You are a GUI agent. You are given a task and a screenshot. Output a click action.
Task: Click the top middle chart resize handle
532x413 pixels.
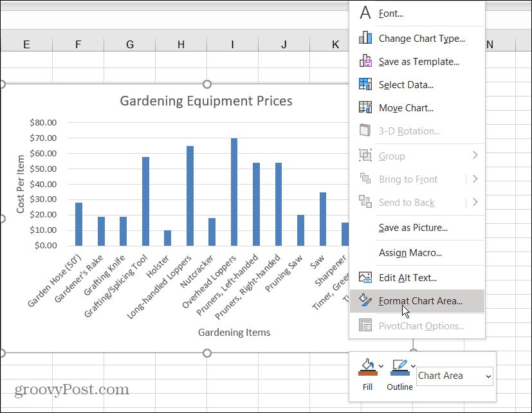[x=207, y=84]
